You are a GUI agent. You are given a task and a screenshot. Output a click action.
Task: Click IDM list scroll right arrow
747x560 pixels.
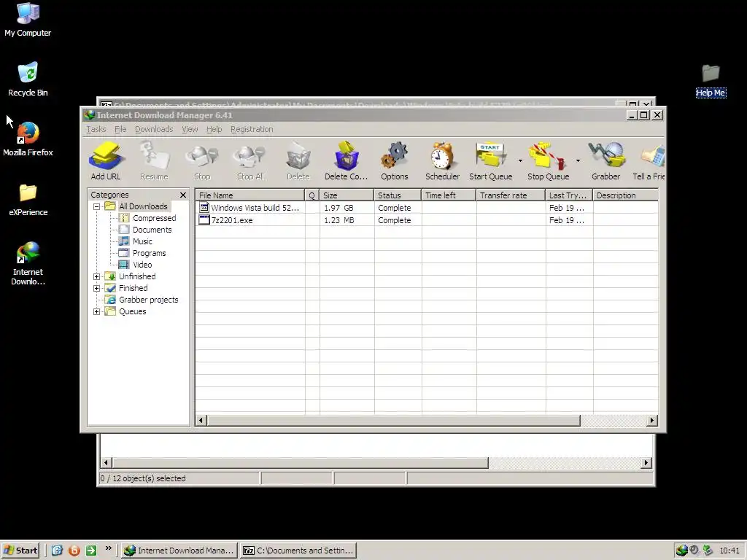coord(652,421)
